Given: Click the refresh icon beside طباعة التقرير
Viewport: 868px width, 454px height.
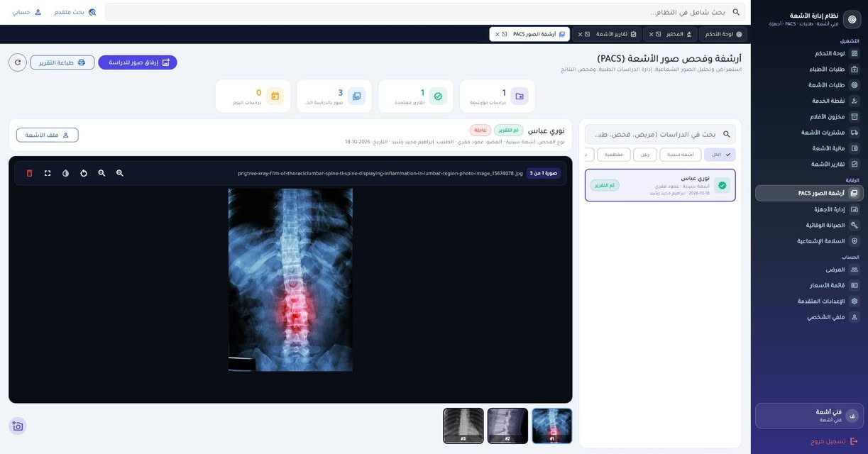Looking at the screenshot, I should [18, 62].
